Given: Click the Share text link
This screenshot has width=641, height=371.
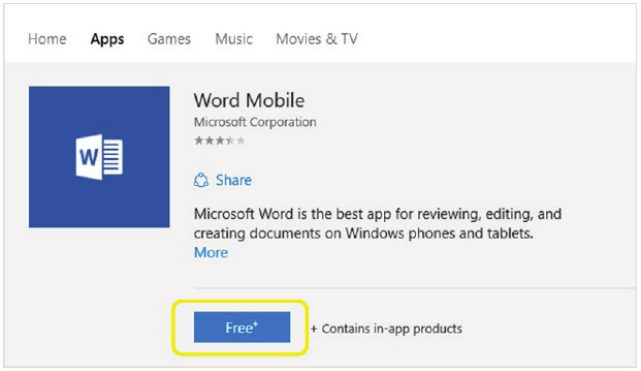Looking at the screenshot, I should [x=234, y=180].
